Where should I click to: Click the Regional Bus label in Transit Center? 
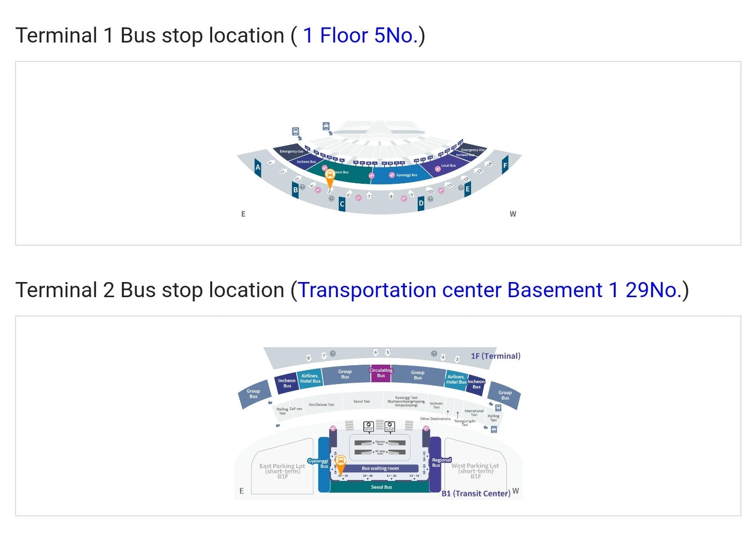(442, 462)
